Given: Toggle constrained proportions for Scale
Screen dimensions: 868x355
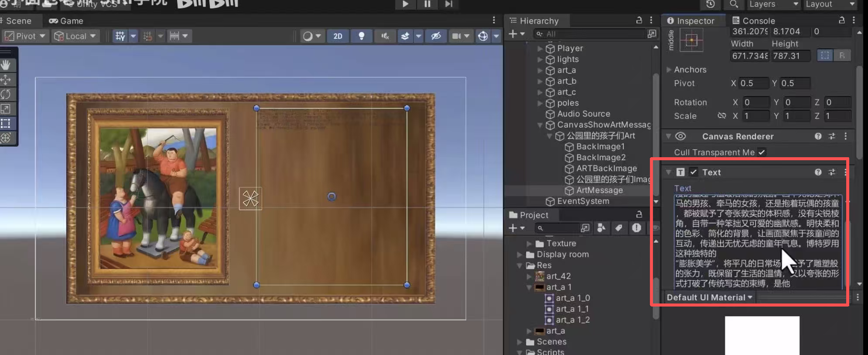Looking at the screenshot, I should [722, 116].
